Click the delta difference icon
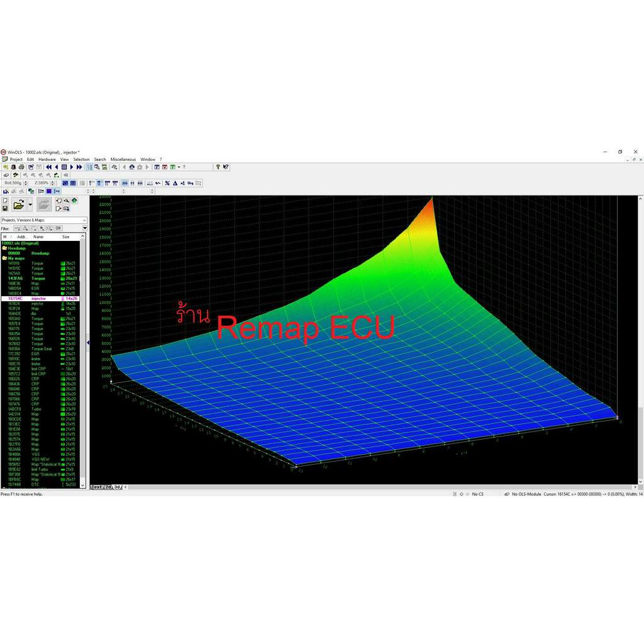 [175, 183]
